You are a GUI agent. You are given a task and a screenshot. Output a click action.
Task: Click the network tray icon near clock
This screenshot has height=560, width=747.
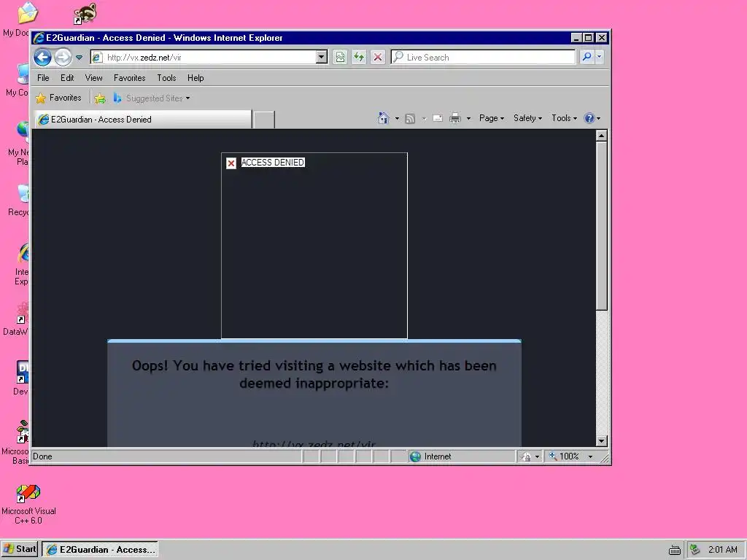pyautogui.click(x=695, y=550)
